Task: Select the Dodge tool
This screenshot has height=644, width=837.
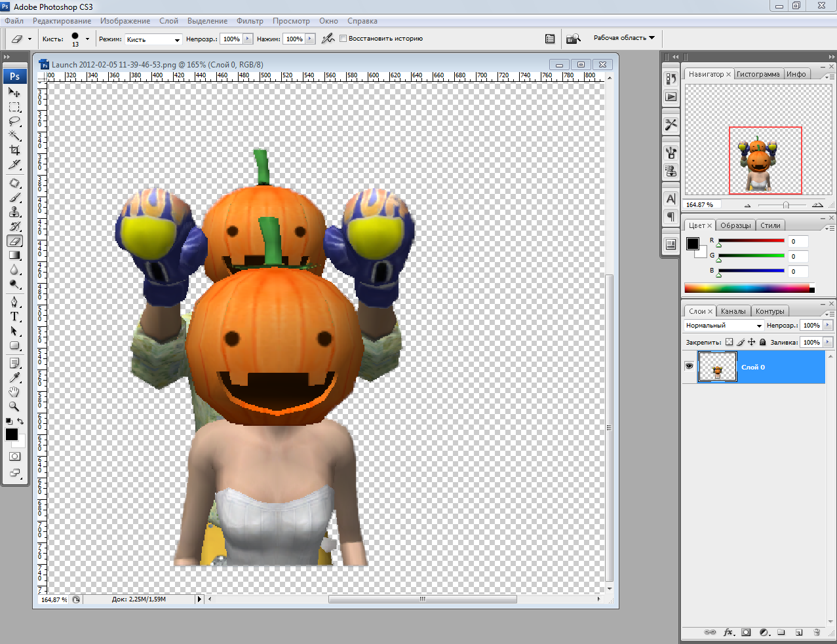Action: point(14,284)
